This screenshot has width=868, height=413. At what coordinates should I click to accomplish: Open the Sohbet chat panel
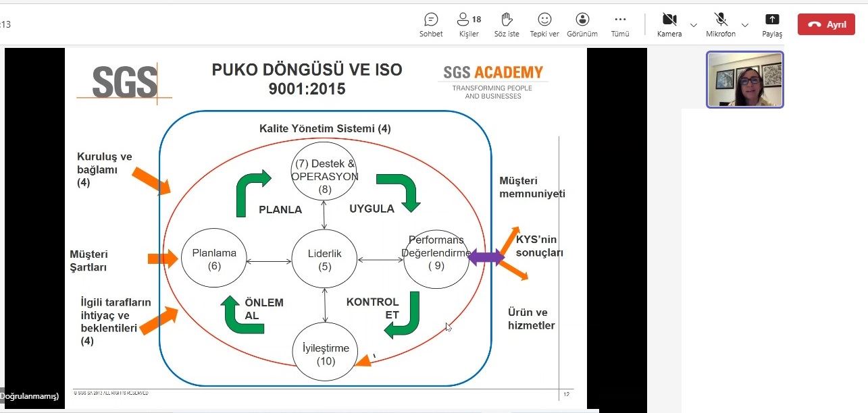431,25
